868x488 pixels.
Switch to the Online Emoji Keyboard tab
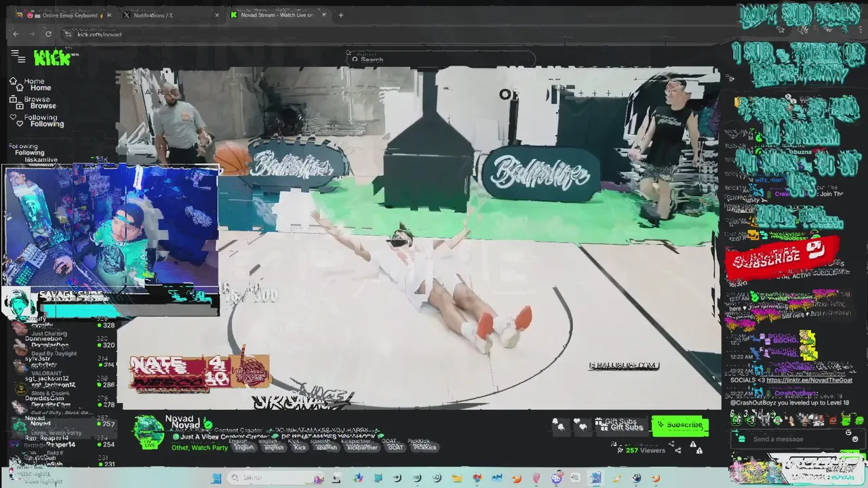point(64,15)
